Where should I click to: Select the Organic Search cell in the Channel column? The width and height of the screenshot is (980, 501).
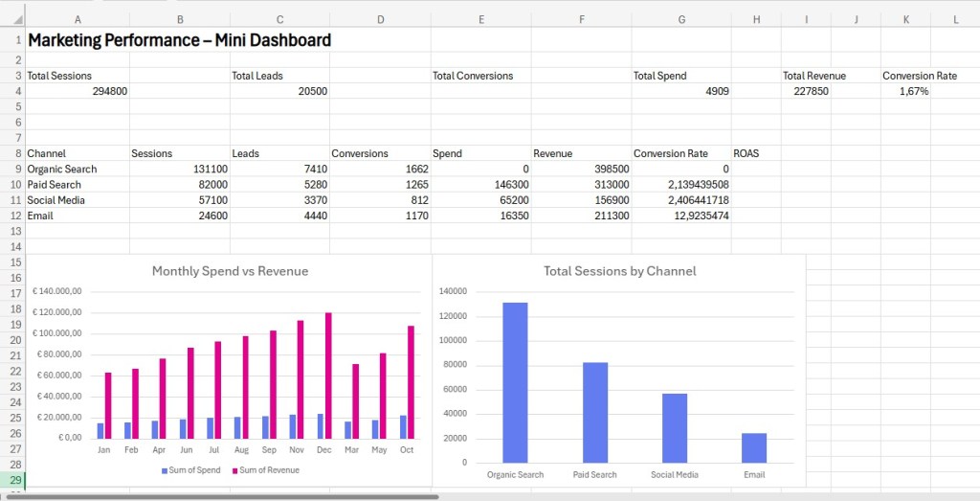[x=78, y=169]
